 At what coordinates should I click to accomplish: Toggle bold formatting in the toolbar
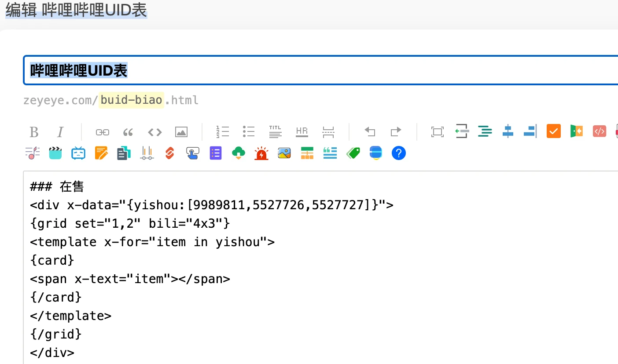pyautogui.click(x=34, y=132)
